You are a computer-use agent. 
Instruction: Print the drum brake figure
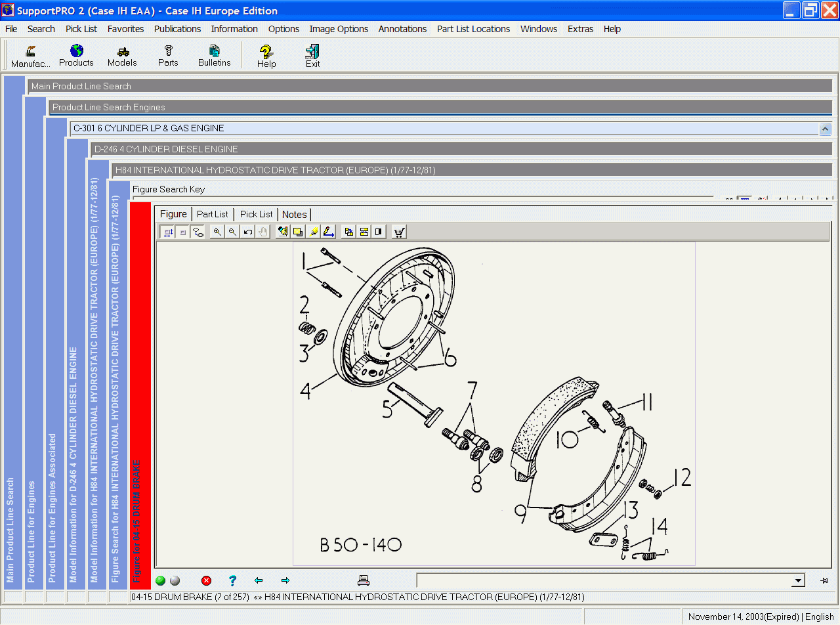pos(364,580)
